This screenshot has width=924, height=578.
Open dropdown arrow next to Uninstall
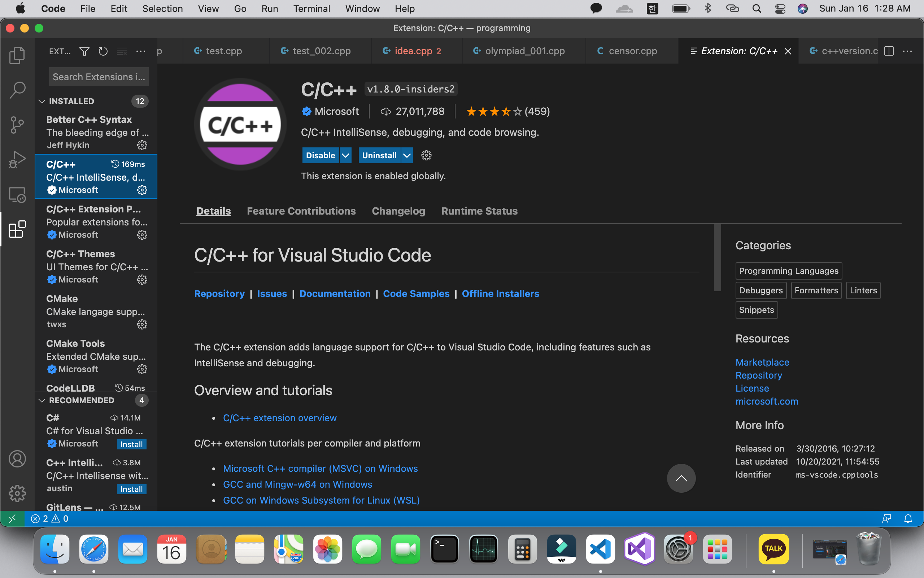pos(407,155)
